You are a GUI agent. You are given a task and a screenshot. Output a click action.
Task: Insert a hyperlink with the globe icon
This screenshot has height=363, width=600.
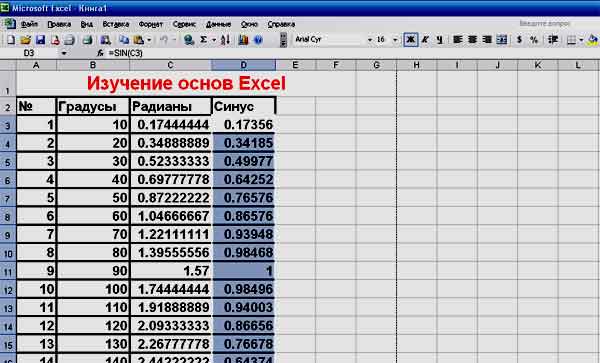point(188,39)
